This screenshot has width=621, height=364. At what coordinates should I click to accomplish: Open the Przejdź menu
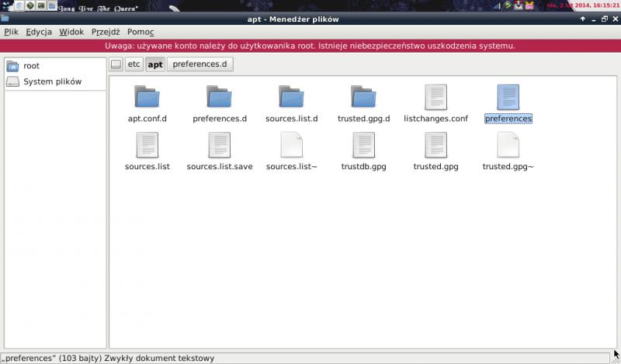point(106,33)
